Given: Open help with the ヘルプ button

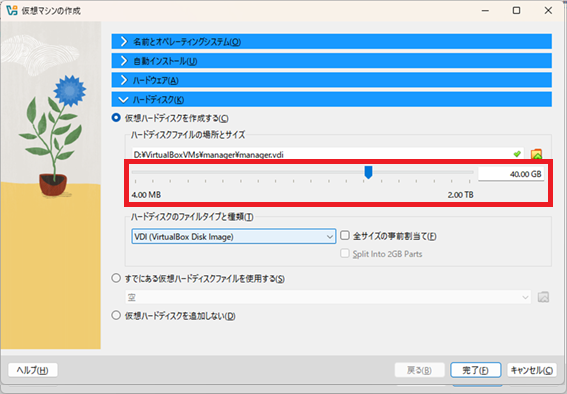Looking at the screenshot, I should [33, 370].
